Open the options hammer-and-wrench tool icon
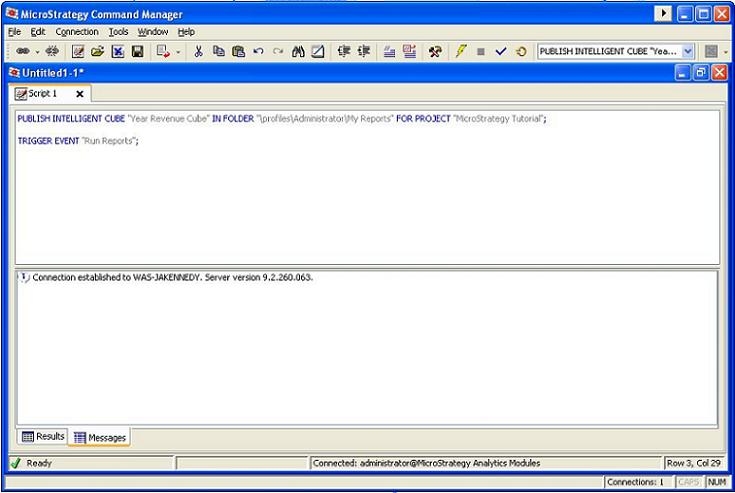Viewport: 735px width, 493px height. [x=435, y=52]
